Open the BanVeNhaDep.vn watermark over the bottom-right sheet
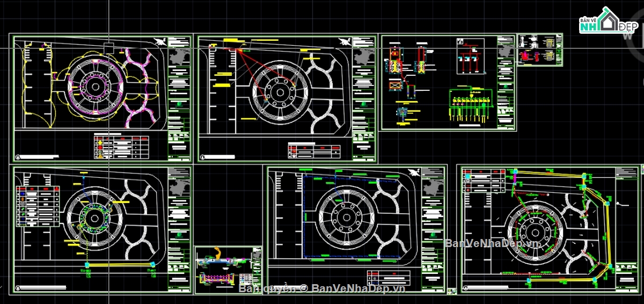The image size is (644, 304). click(x=492, y=243)
